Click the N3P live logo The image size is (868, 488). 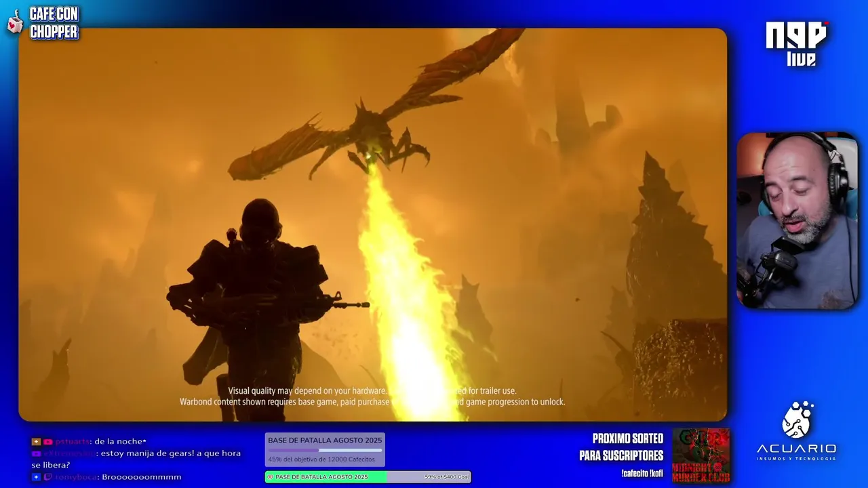click(797, 43)
